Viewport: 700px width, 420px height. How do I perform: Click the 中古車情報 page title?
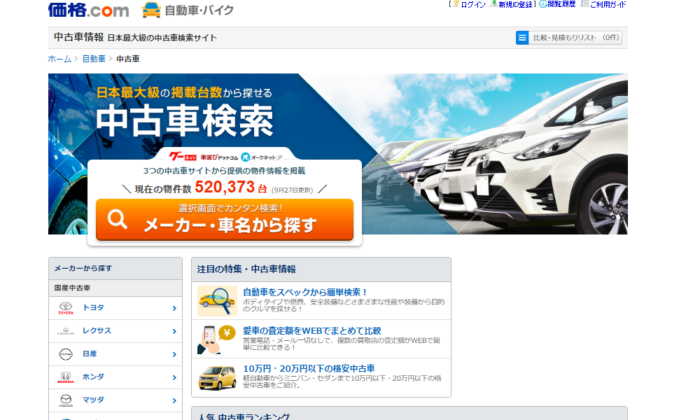click(x=79, y=37)
